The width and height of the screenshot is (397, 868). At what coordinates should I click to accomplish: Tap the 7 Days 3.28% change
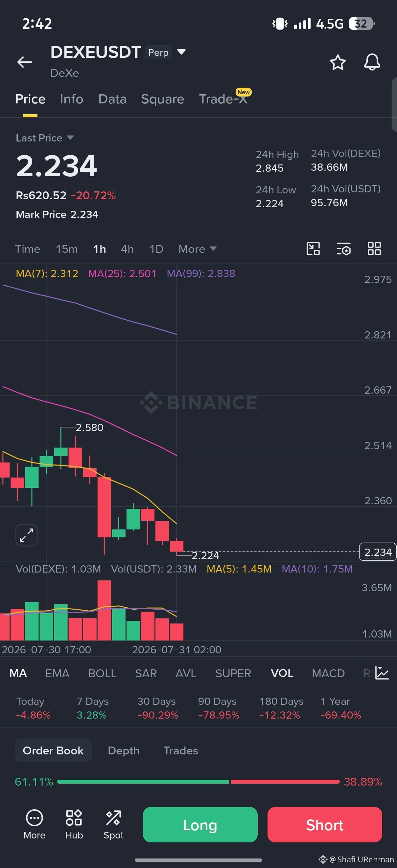pyautogui.click(x=92, y=708)
